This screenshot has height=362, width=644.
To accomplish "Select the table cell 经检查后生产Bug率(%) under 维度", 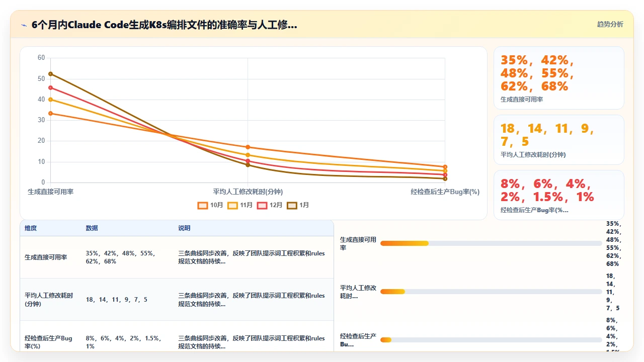I will (48, 342).
